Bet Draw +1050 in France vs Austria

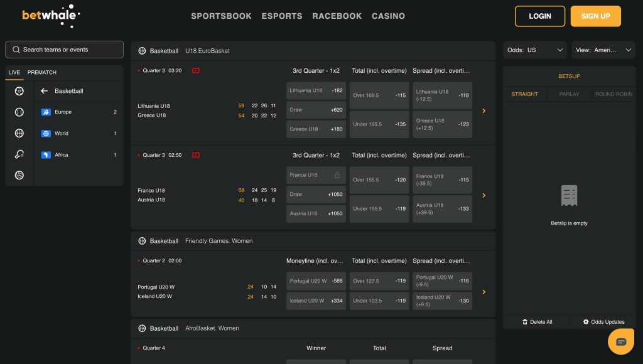[316, 195]
